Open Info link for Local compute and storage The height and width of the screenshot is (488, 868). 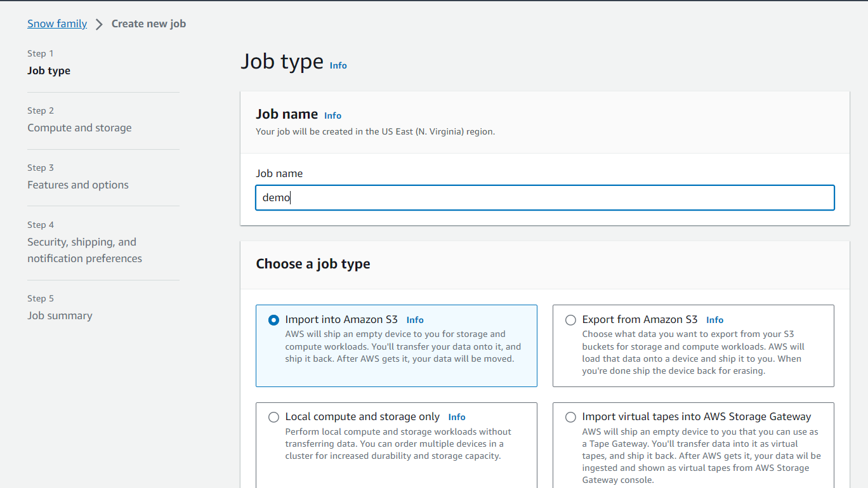point(457,418)
